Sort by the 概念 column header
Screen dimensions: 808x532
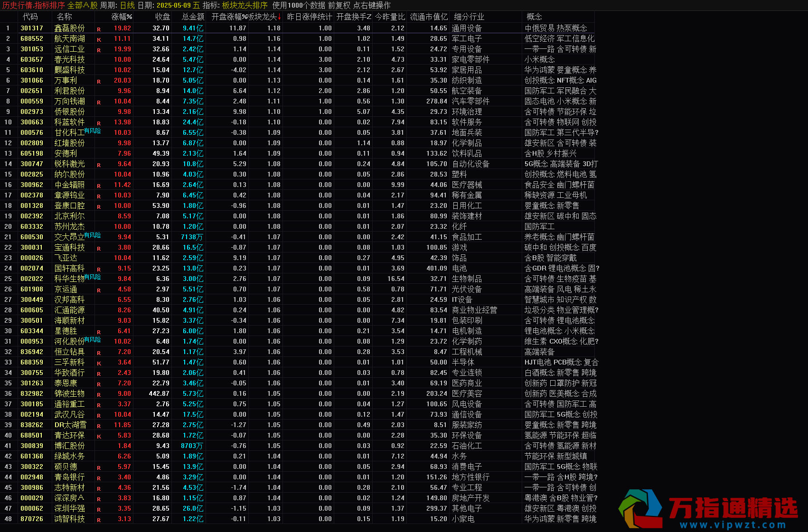(x=534, y=17)
